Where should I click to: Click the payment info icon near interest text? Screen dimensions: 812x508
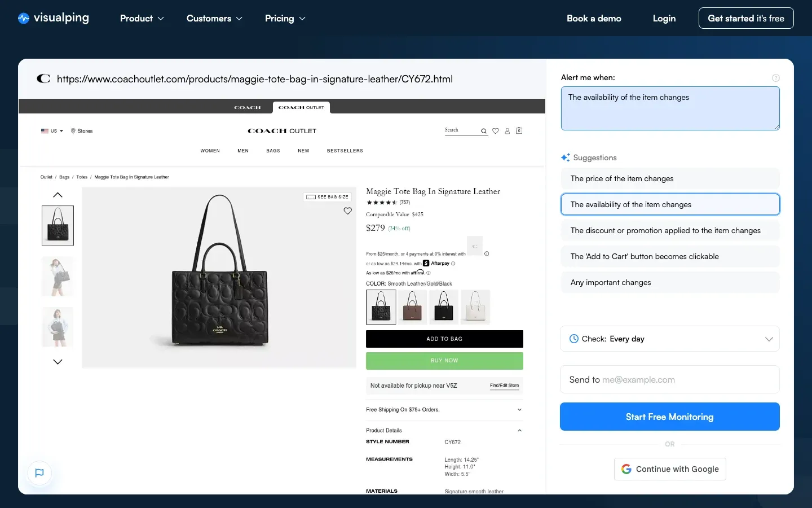click(487, 254)
